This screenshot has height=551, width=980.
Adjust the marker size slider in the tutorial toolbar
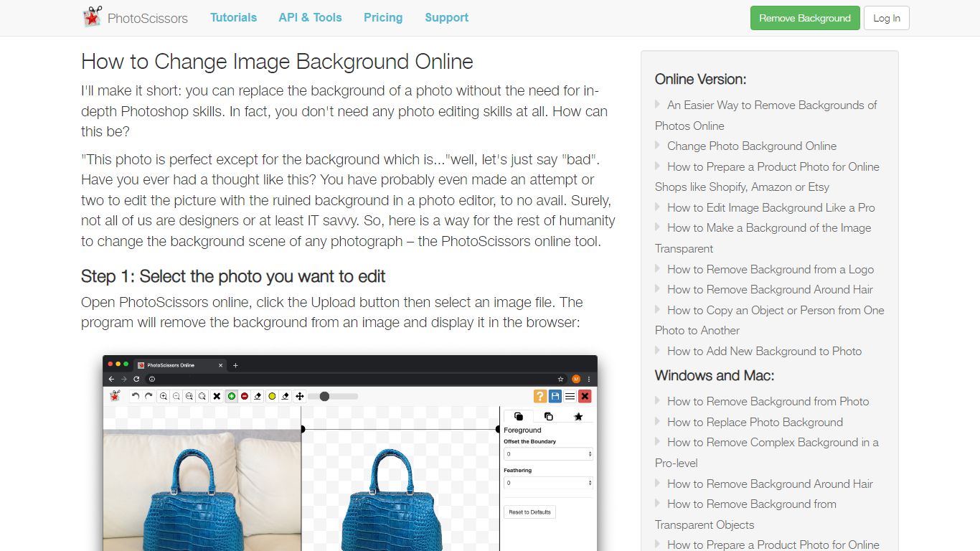coord(334,396)
